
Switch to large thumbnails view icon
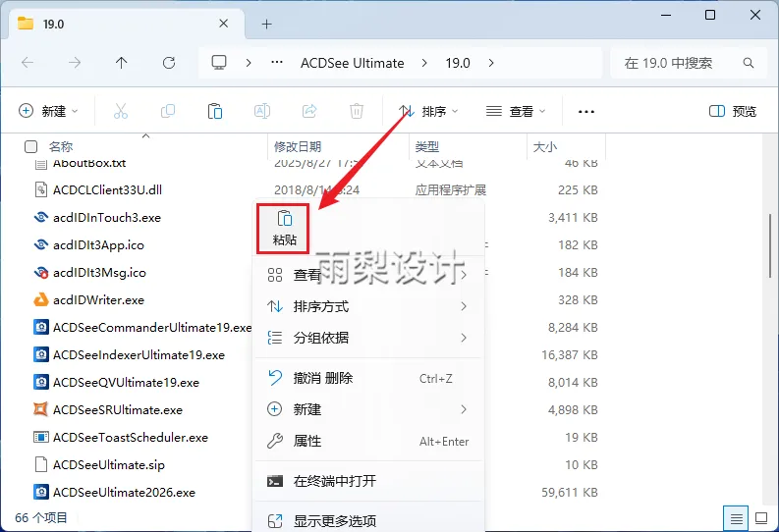(761, 518)
